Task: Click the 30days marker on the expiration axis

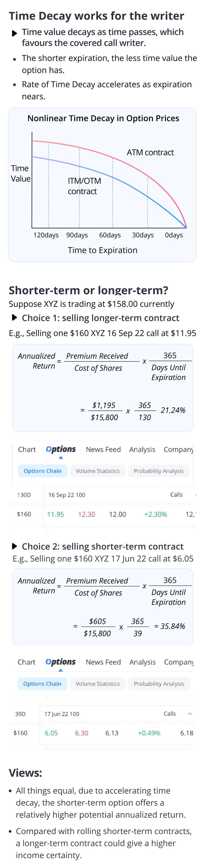Action: tap(143, 235)
